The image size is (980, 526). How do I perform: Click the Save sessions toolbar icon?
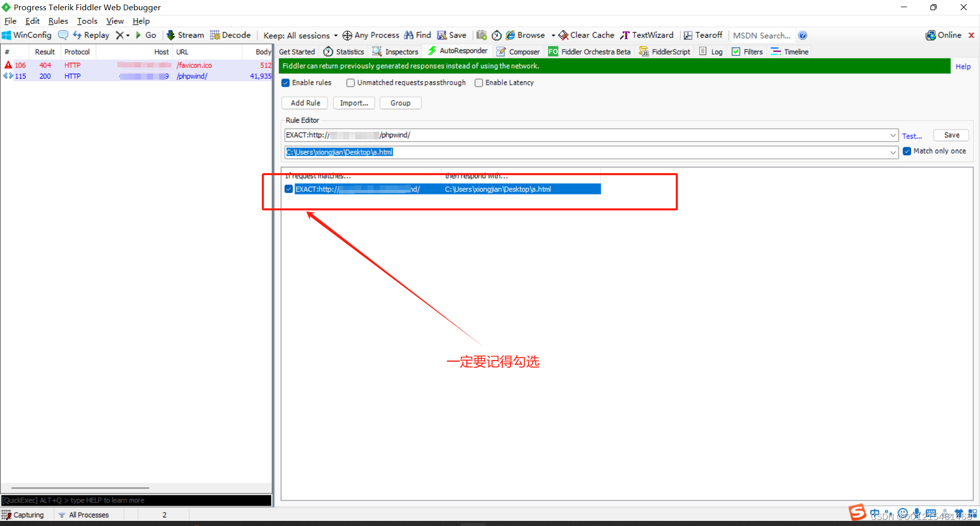tap(442, 35)
